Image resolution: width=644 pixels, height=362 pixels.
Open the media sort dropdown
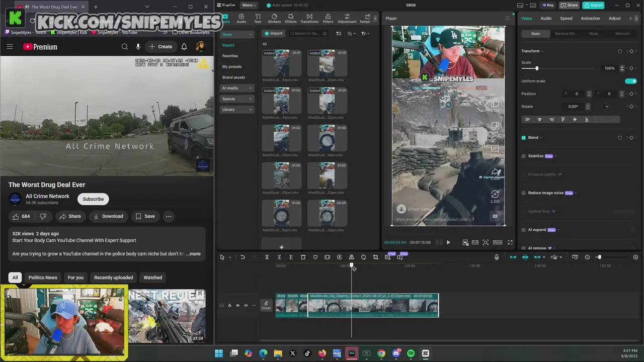(352, 34)
